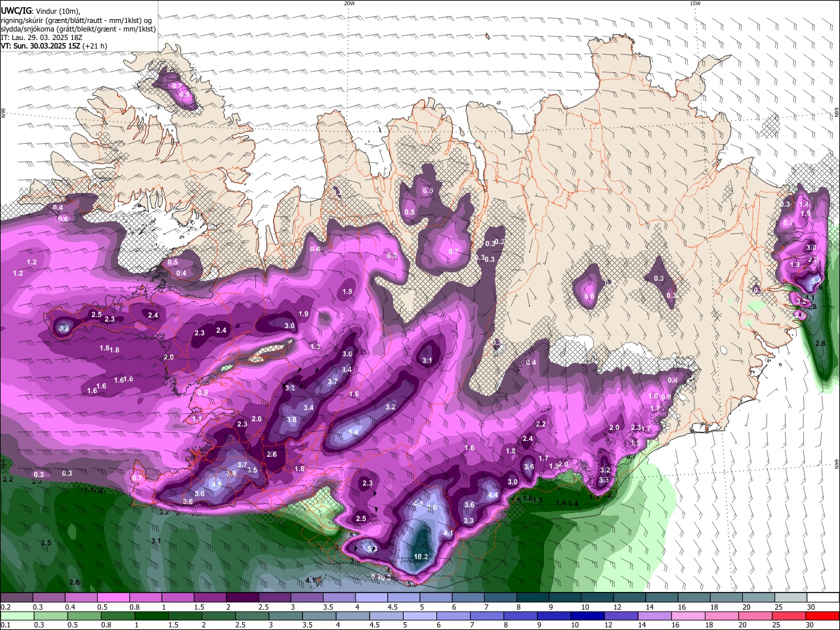Screen dimensions: 840x630
Task: Click the 64N latitude label on the right edge
Action: pos(837,463)
